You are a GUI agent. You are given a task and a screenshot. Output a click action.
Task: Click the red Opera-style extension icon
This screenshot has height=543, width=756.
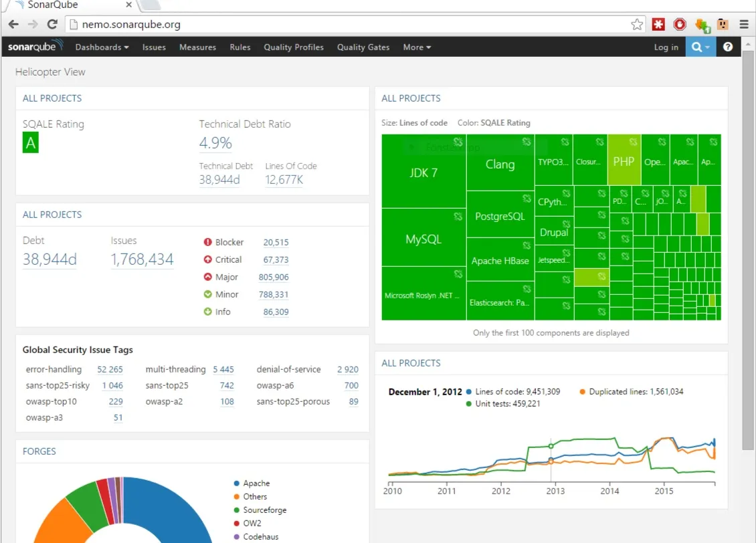click(680, 25)
